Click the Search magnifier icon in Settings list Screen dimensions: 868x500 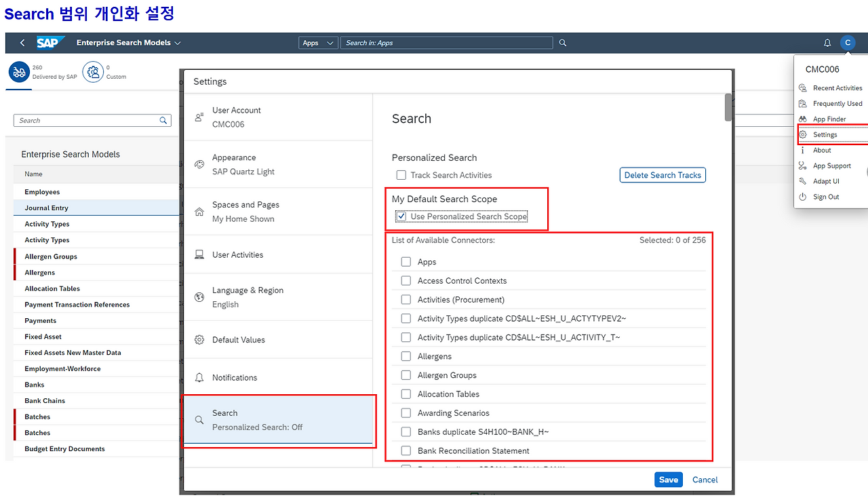tap(199, 420)
